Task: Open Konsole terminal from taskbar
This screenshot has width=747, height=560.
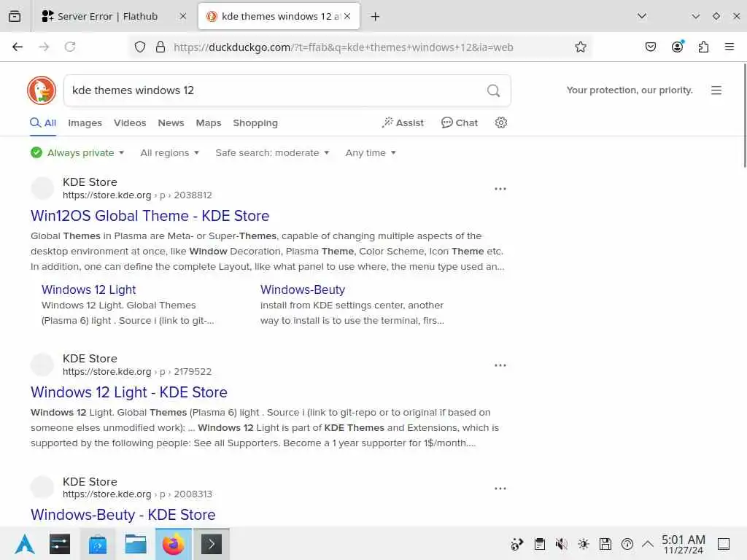Action: coord(212,544)
